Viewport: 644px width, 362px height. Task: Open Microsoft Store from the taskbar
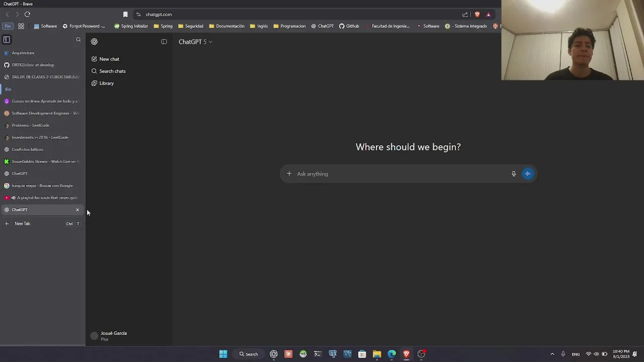[x=362, y=354]
